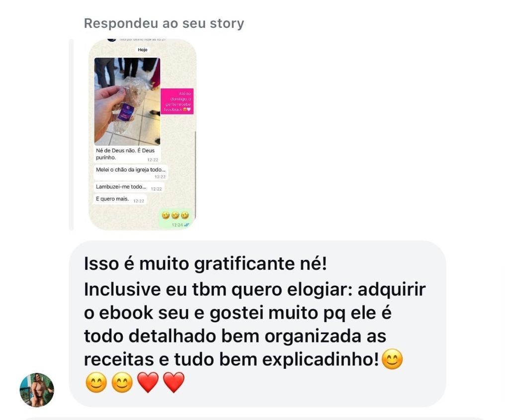Tap the blue double check mark
The image size is (509, 420).
coord(187,225)
